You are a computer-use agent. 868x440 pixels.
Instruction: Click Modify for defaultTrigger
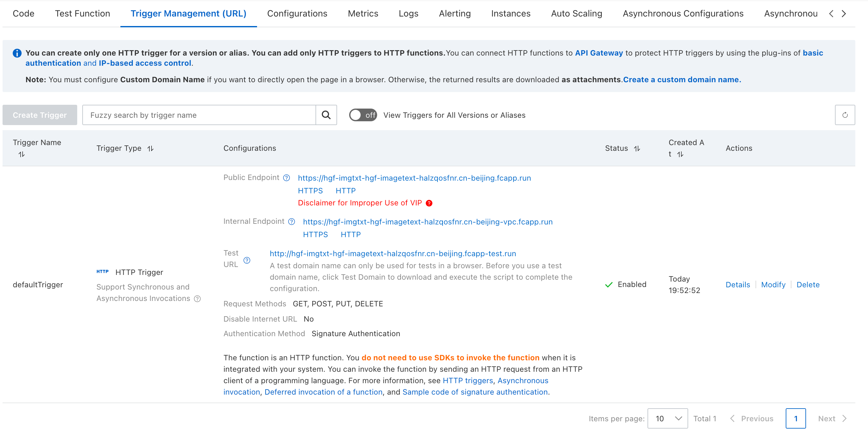tap(773, 284)
